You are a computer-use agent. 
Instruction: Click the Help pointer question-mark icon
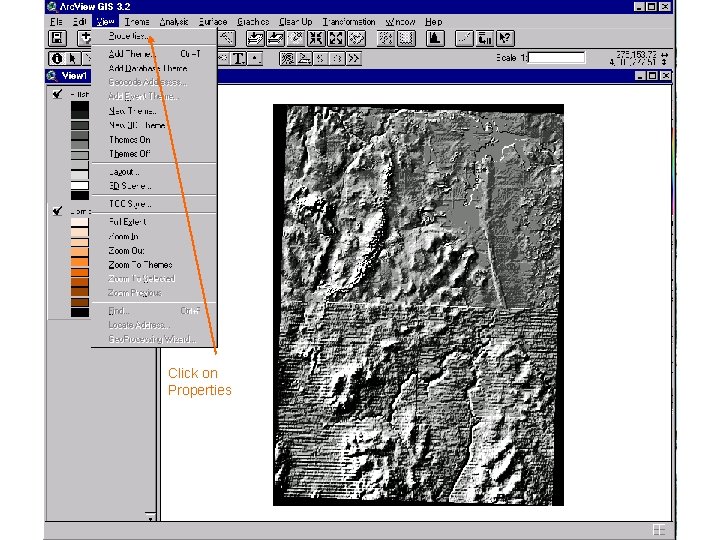click(x=505, y=38)
